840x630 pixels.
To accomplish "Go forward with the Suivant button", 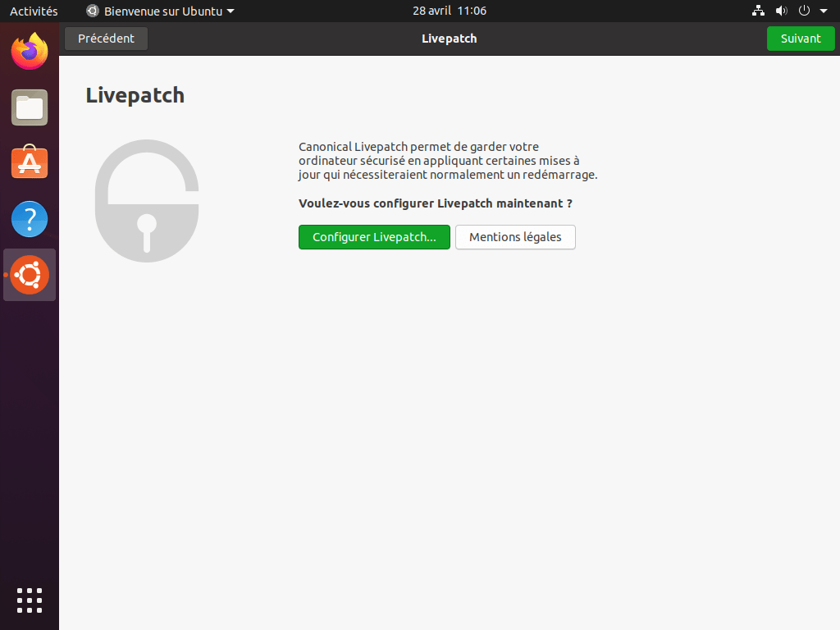I will 801,39.
